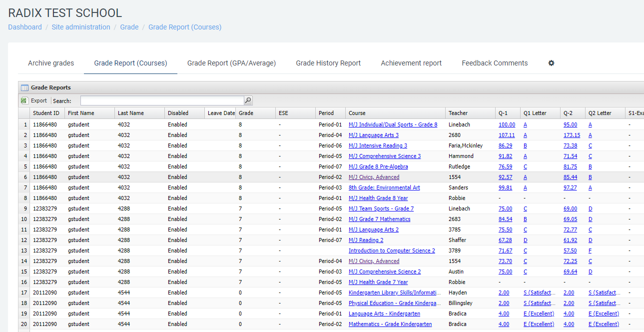Screen dimensions: 644x332
Task: Open the Grade History Report tab
Action: [x=328, y=63]
